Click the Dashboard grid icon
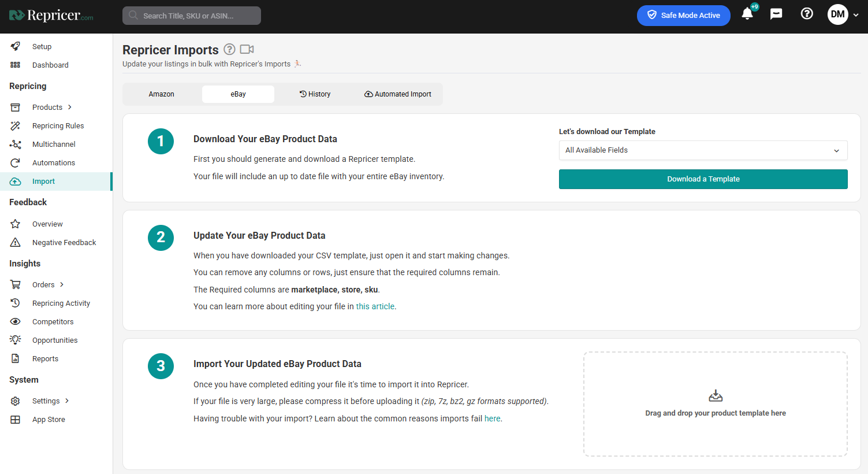 16,65
